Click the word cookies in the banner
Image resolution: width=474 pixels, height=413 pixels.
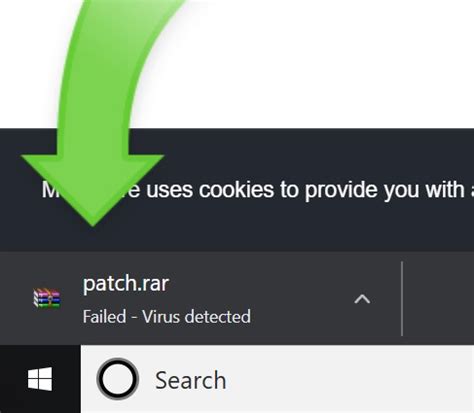(237, 190)
